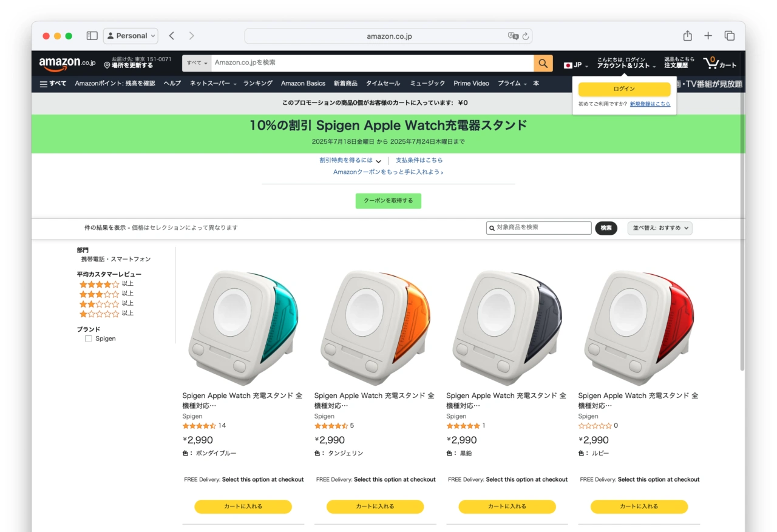Click the search magnifier icon
Viewport: 777px width, 532px height.
point(542,62)
